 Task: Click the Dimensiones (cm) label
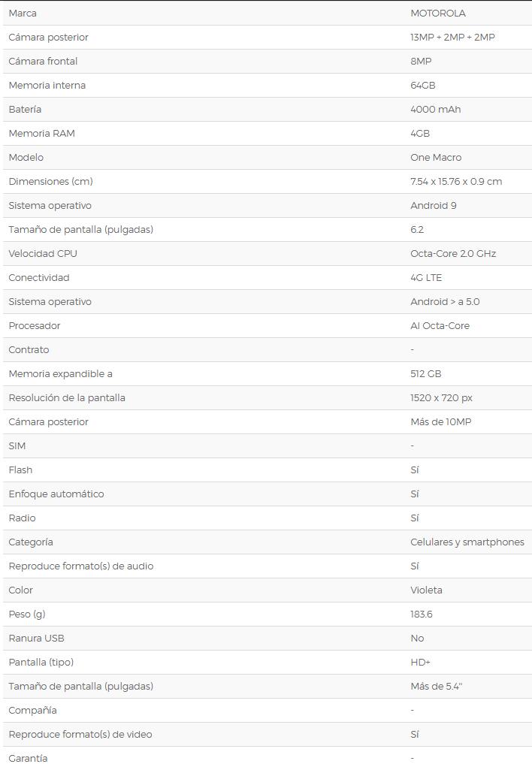point(50,181)
